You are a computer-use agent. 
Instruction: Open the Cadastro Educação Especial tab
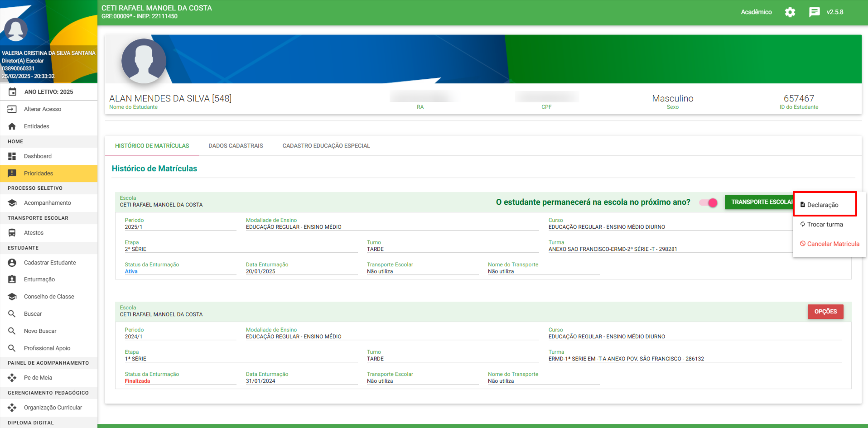tap(326, 146)
